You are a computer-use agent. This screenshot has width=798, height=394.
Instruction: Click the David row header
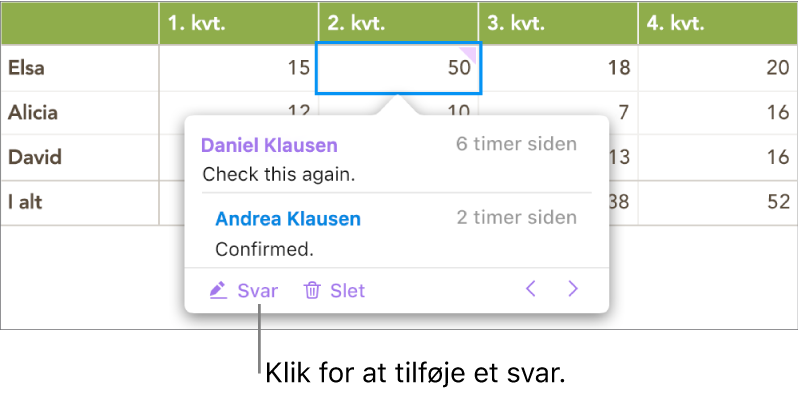point(80,157)
